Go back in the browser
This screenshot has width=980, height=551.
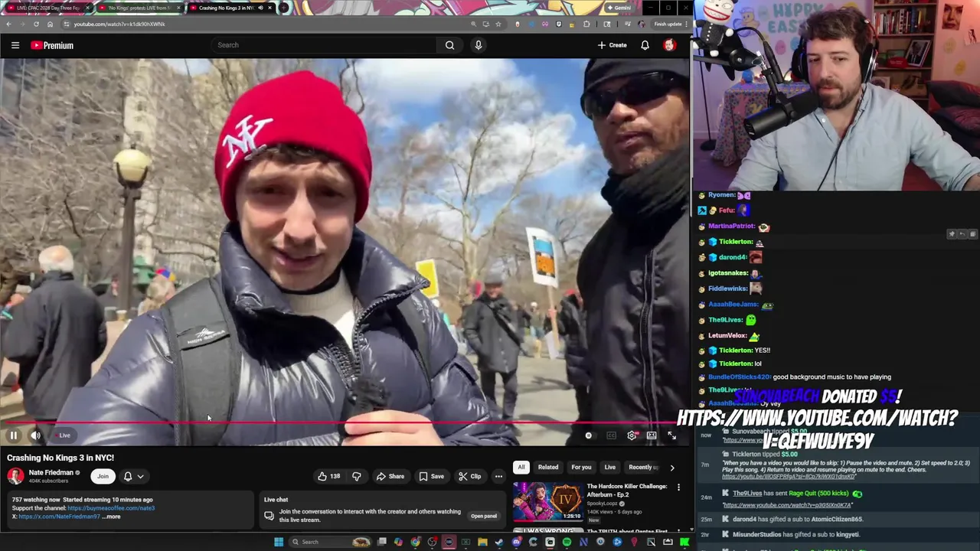tap(8, 24)
